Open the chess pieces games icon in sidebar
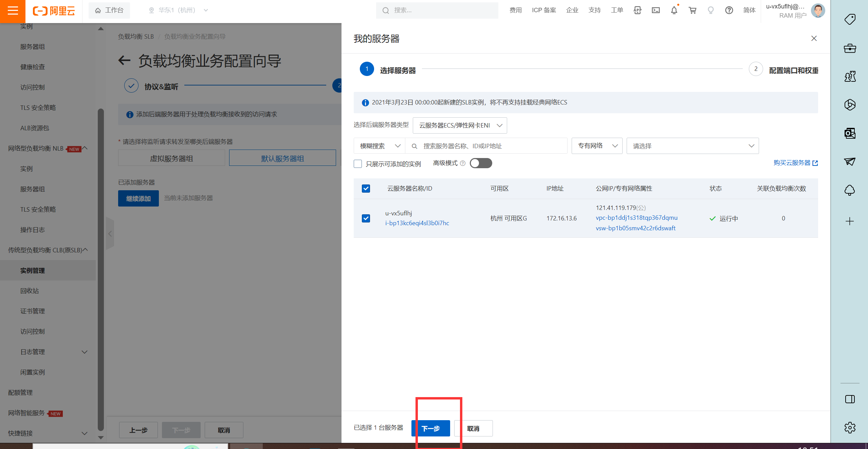Screen dimensions: 868x449 click(x=850, y=76)
